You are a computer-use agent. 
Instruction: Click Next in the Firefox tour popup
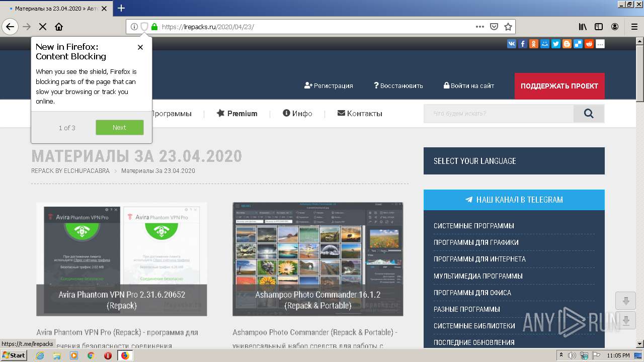click(120, 128)
